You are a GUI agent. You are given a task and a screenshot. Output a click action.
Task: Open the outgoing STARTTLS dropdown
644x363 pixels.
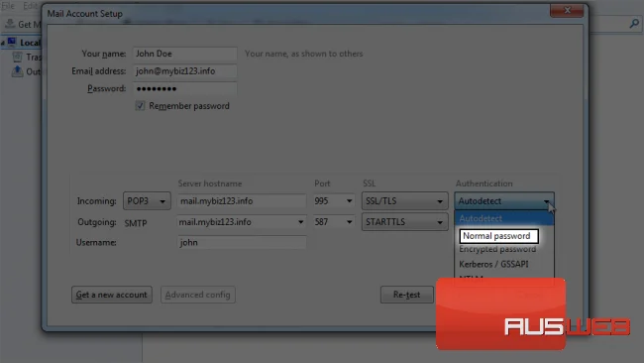[x=404, y=222]
